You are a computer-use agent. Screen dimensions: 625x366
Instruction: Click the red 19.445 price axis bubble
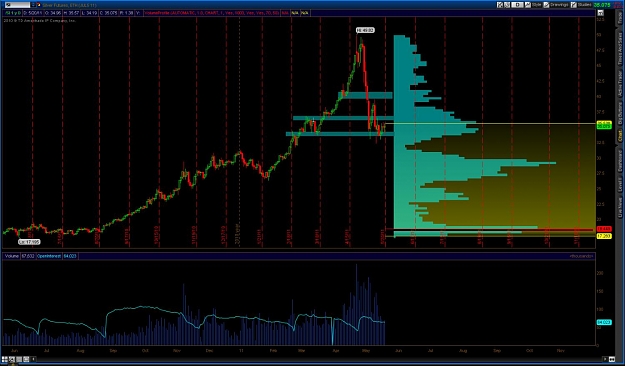(603, 229)
